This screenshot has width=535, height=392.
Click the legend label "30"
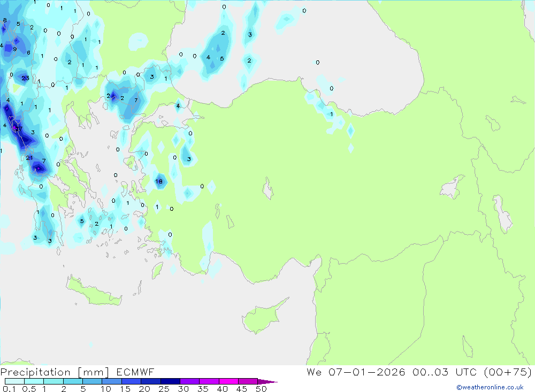183,389
